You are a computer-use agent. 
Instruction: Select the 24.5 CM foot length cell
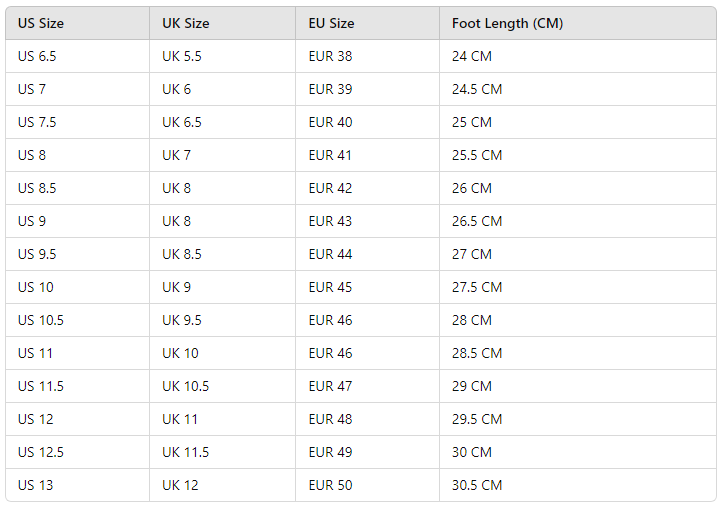click(477, 89)
